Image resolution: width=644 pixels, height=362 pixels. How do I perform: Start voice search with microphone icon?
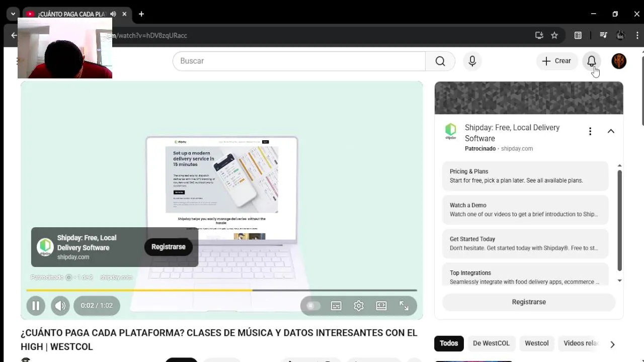tap(472, 61)
